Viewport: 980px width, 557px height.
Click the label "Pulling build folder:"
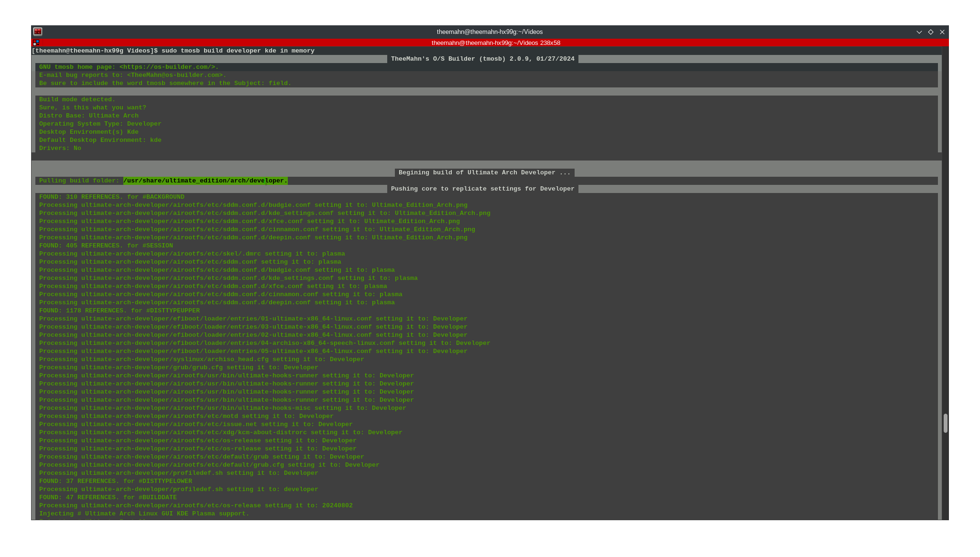[x=79, y=181]
